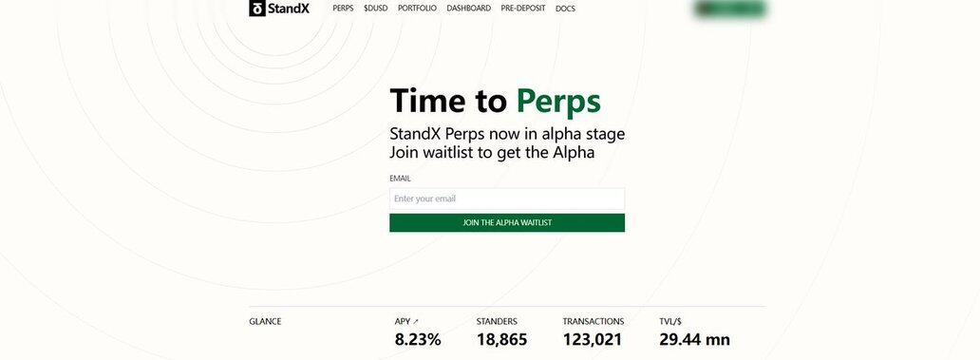Go to the PORTFOLIO page

point(417,9)
